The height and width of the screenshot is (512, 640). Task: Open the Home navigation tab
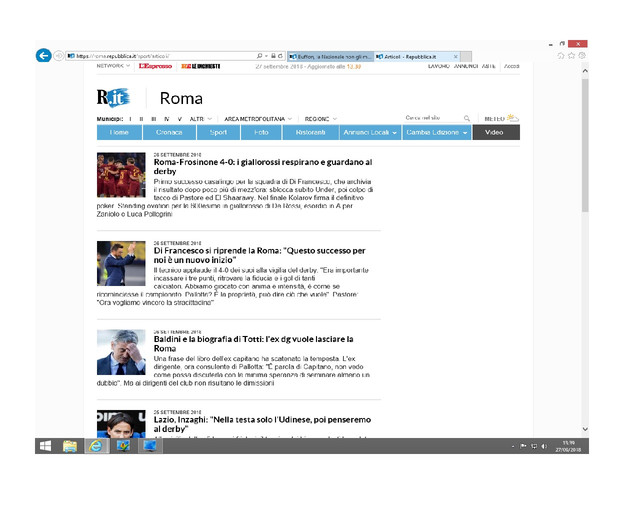coord(119,132)
